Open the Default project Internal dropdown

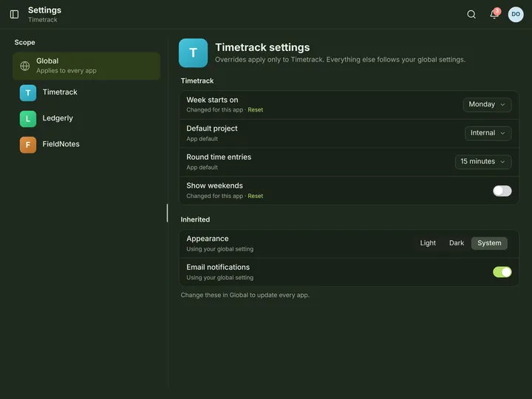[488, 133]
